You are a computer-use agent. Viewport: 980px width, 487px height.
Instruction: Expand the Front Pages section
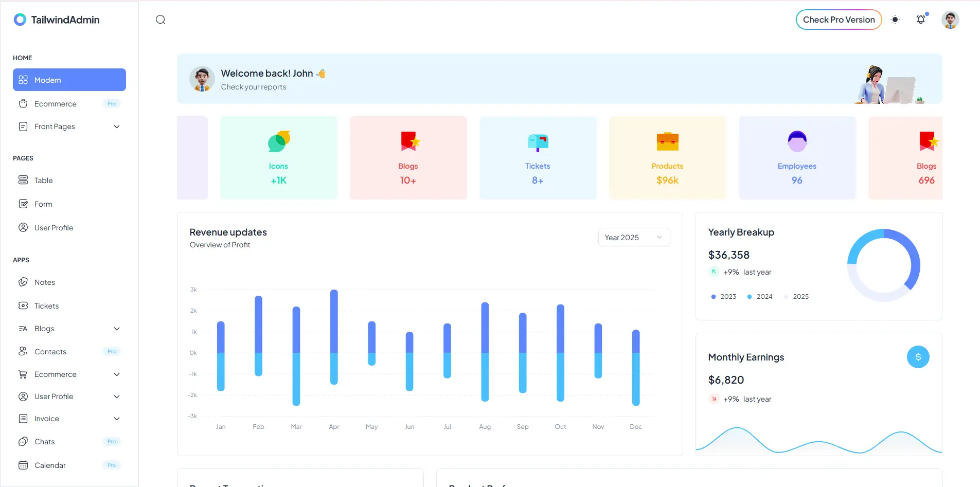point(117,127)
